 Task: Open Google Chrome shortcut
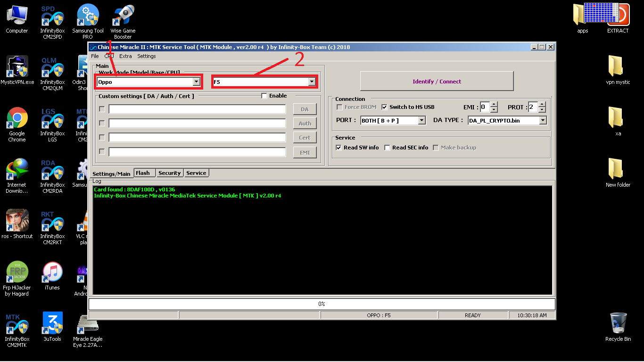point(17,124)
